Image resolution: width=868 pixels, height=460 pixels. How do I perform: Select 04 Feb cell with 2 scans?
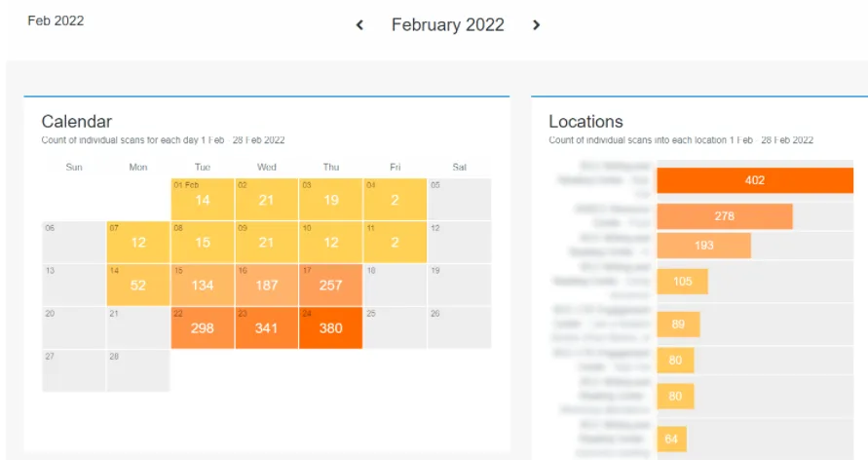click(x=396, y=199)
